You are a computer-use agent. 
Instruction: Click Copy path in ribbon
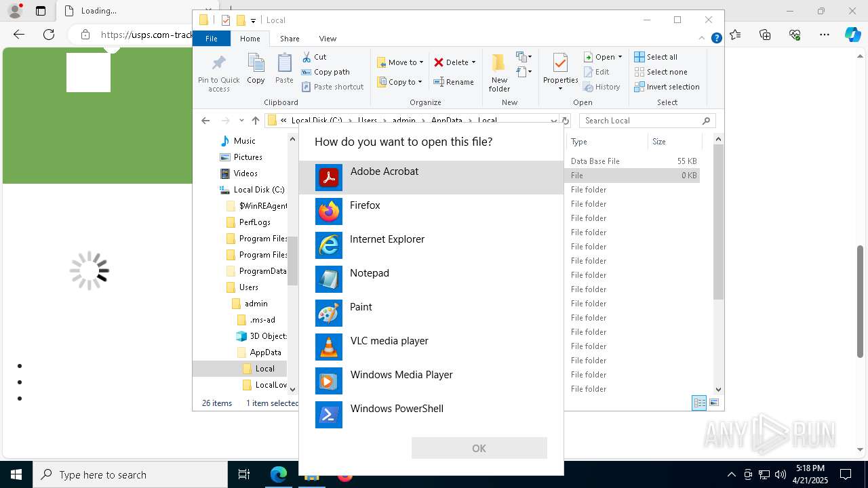[325, 72]
